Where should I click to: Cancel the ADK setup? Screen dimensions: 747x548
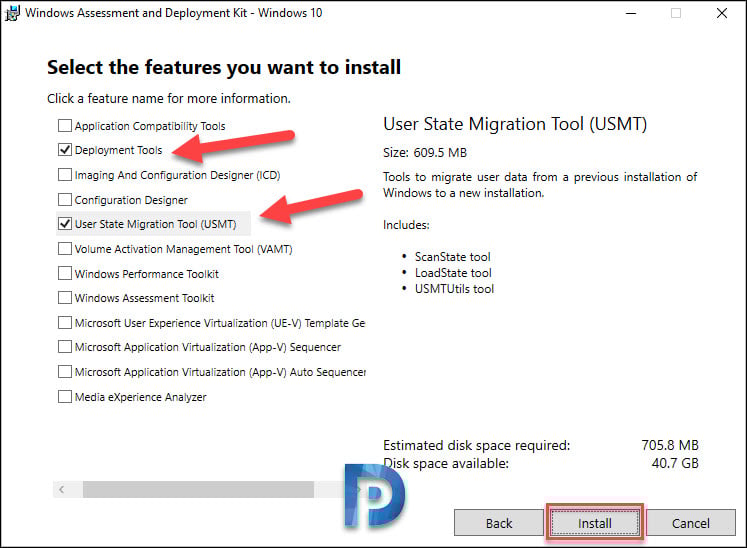pos(690,523)
